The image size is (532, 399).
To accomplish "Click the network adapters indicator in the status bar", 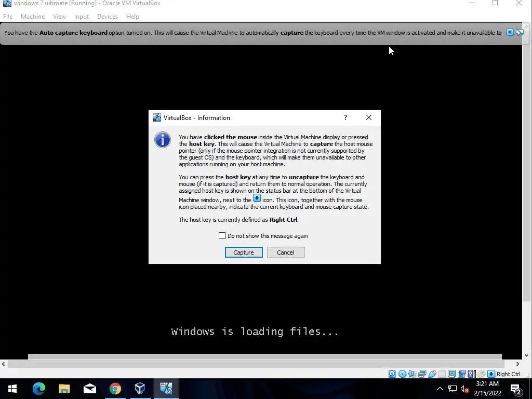I will (x=422, y=374).
